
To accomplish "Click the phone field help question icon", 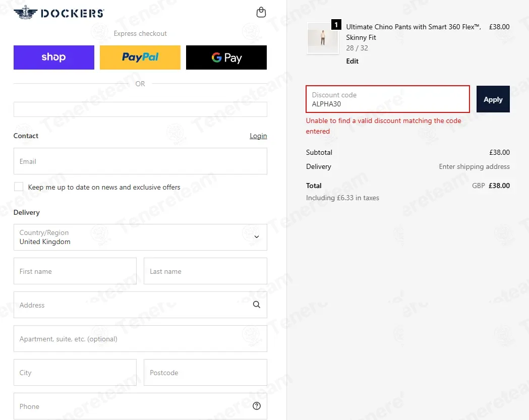I will point(257,406).
